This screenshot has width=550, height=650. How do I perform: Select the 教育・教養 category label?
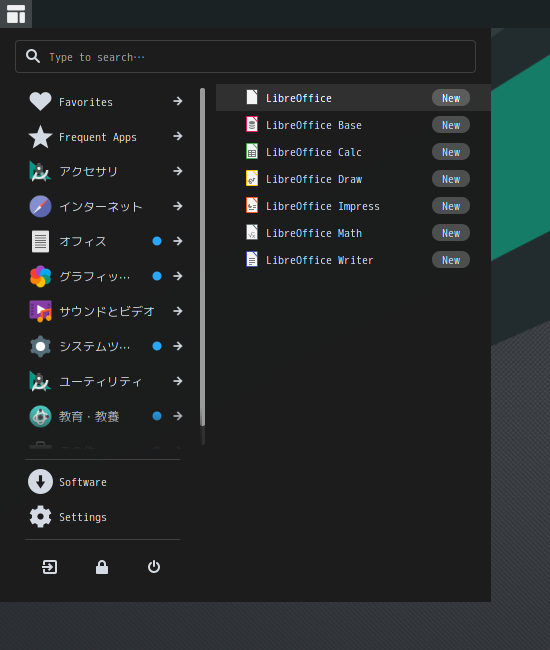coord(89,417)
